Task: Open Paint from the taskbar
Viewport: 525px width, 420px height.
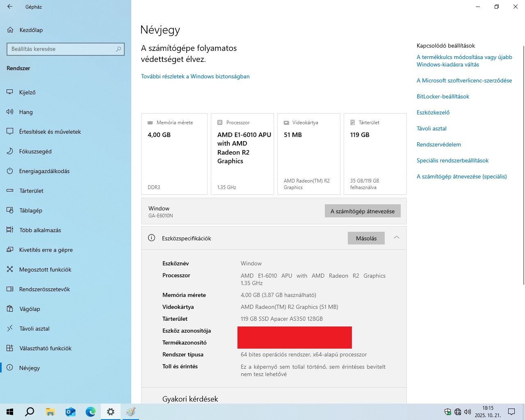Action: (130, 412)
